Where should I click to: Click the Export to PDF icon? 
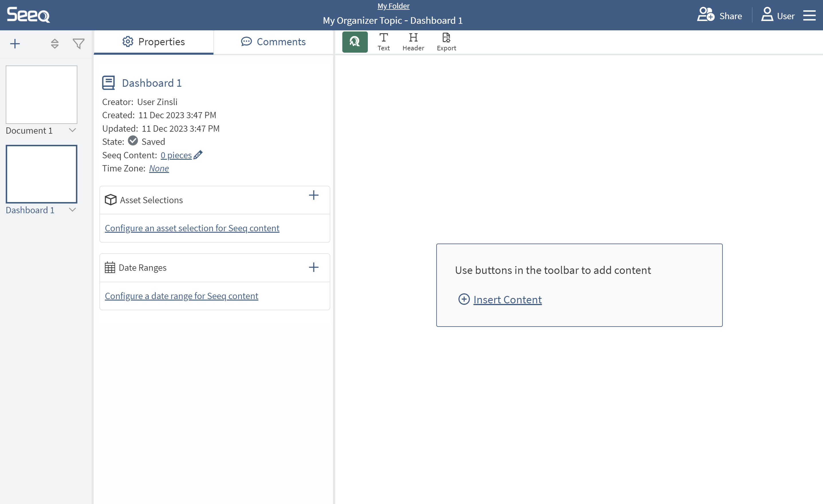point(446,42)
